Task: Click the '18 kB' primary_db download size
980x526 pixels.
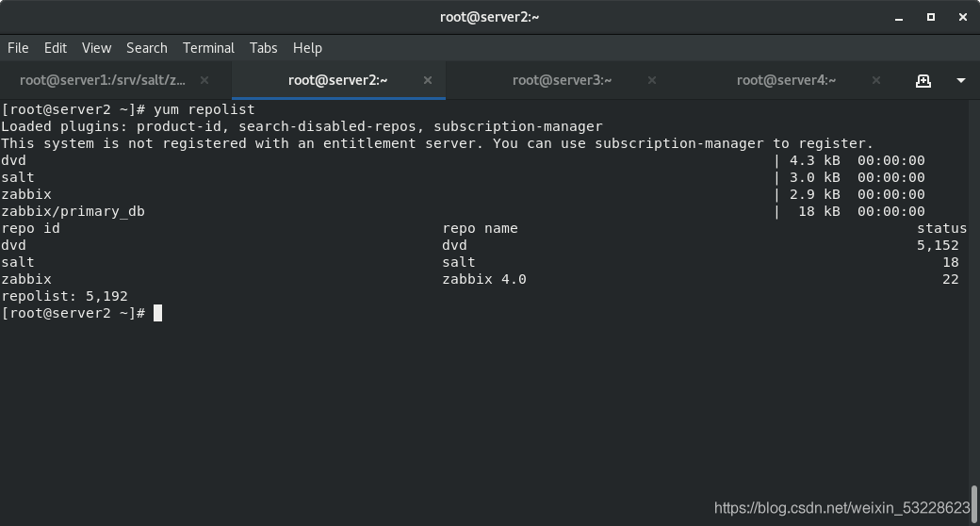Action: (820, 211)
